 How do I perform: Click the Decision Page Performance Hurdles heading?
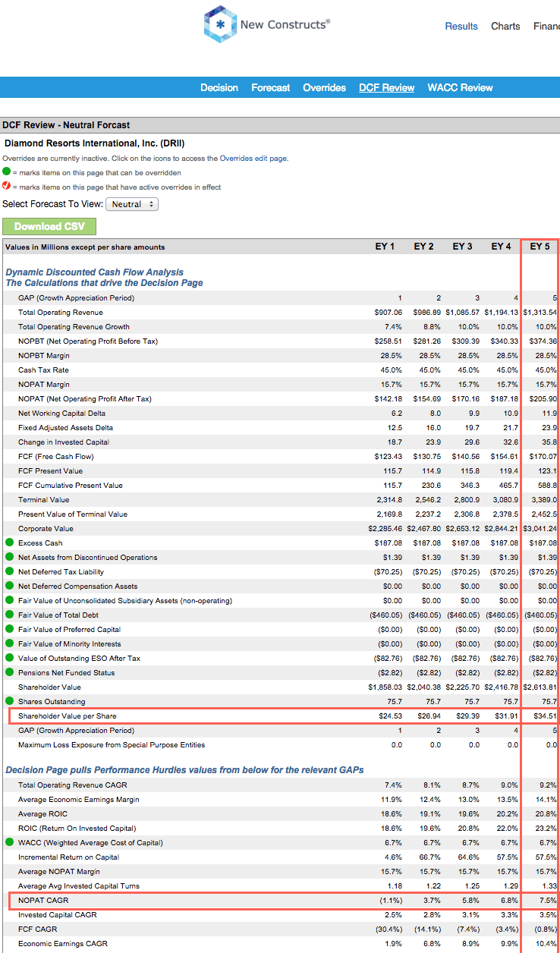pos(184,769)
